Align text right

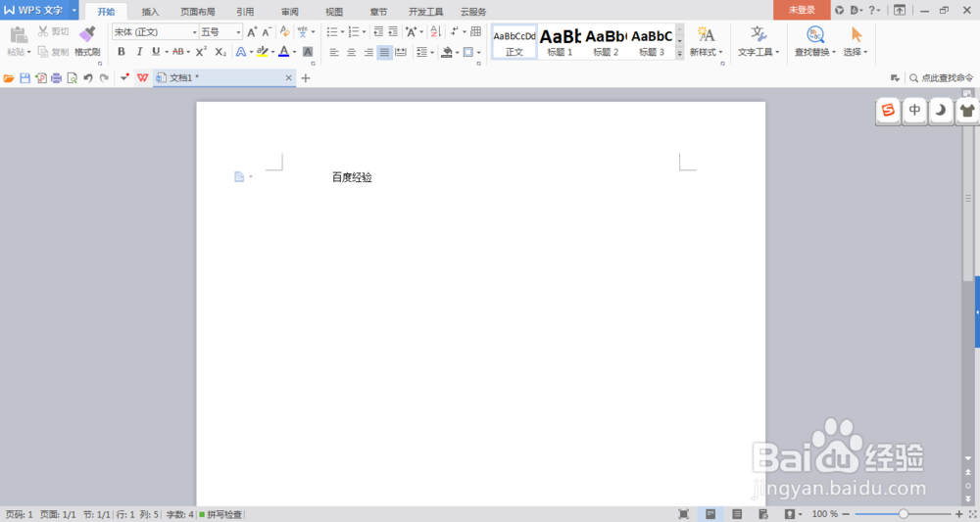[368, 53]
